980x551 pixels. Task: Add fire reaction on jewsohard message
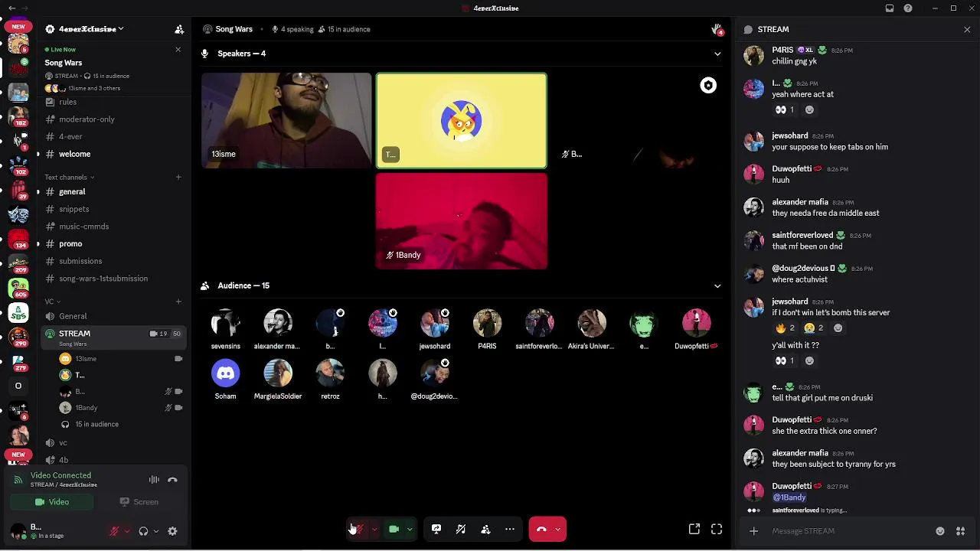click(x=786, y=328)
